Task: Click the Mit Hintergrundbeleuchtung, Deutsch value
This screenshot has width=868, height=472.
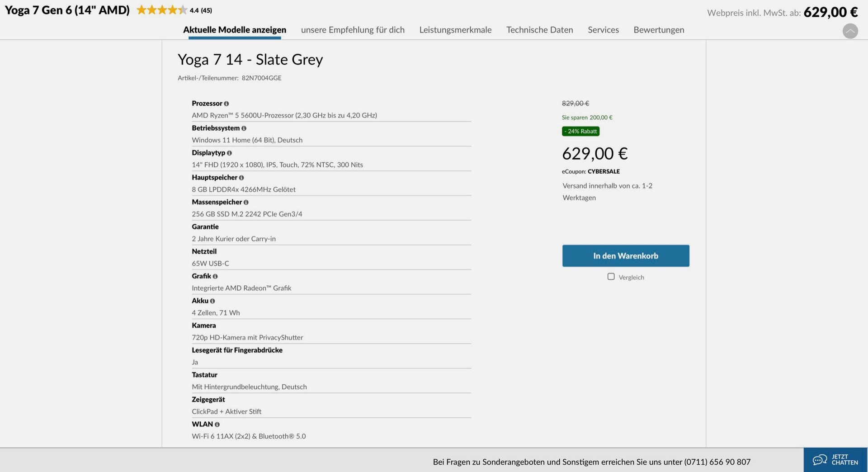Action: pos(249,387)
